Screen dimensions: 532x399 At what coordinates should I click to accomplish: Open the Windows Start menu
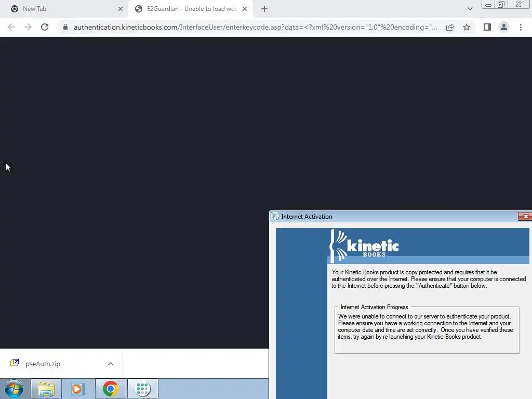tap(14, 389)
